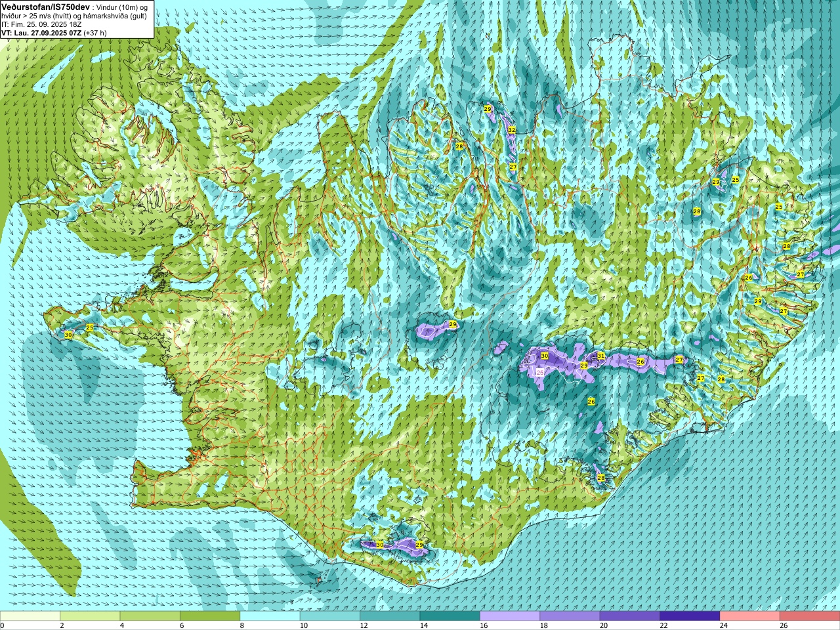Screen dimensions: 840x630
Task: Click legend scale number 20
Action: [x=603, y=625]
